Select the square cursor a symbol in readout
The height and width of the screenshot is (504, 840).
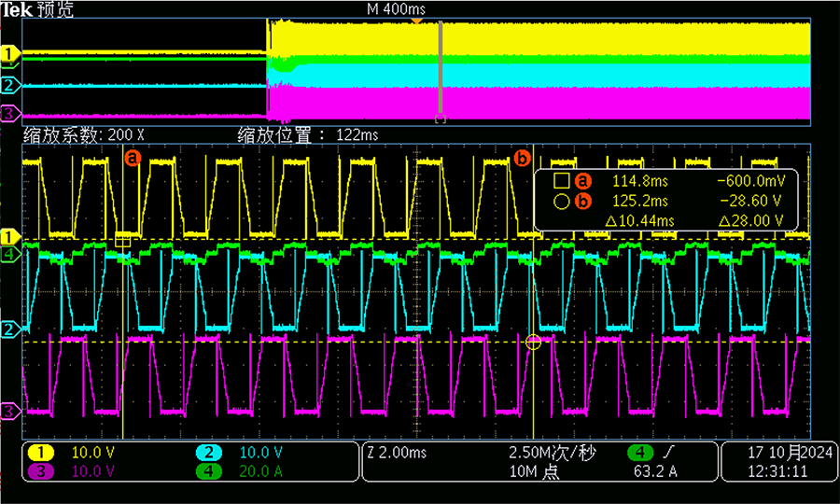(x=561, y=181)
